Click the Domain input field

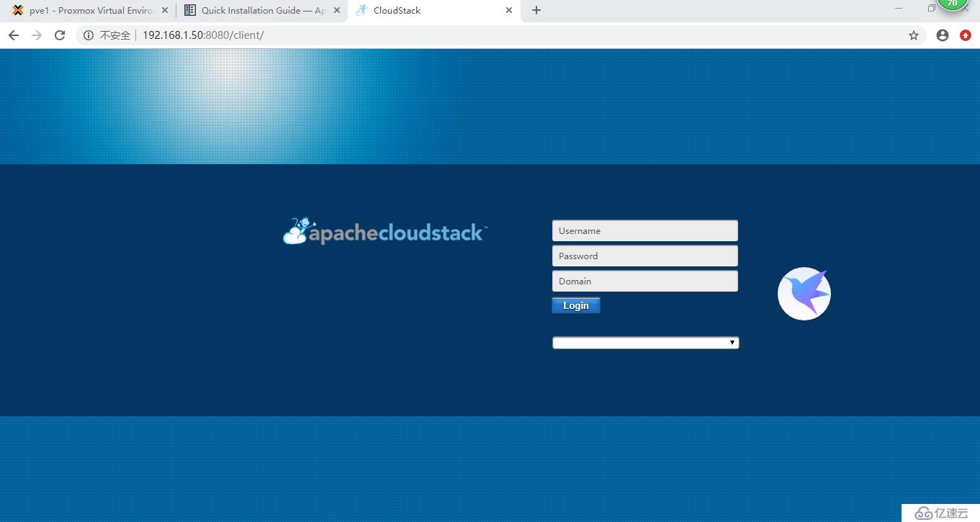(x=645, y=282)
